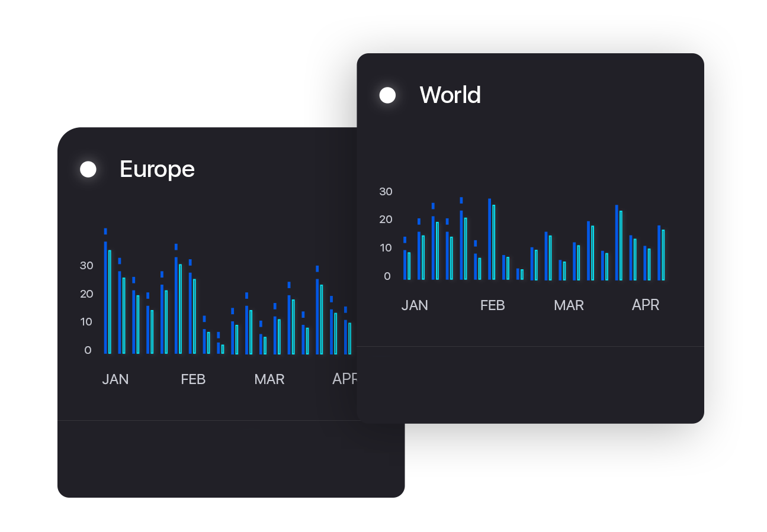Click the 10 y-axis label in Europe chart
This screenshot has height=532, width=767.
pyautogui.click(x=86, y=322)
